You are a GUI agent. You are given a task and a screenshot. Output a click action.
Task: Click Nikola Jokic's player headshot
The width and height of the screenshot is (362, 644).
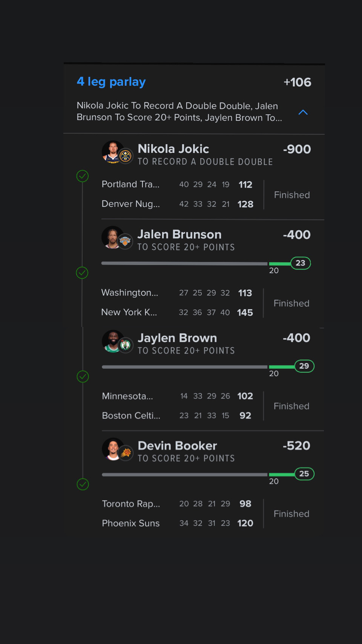click(x=112, y=152)
